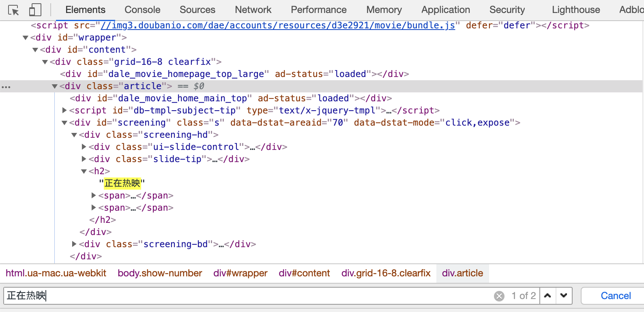Cancel the search in Elements panel

(616, 296)
